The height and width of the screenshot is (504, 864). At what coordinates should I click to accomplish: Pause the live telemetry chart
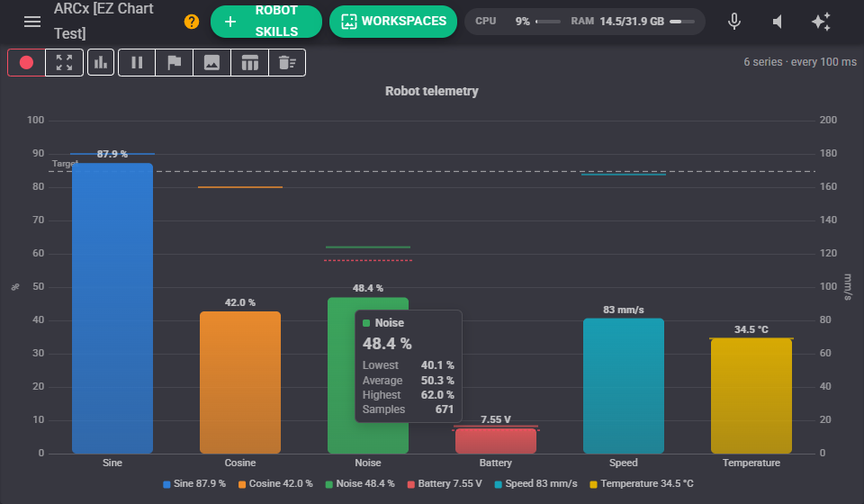pyautogui.click(x=137, y=62)
